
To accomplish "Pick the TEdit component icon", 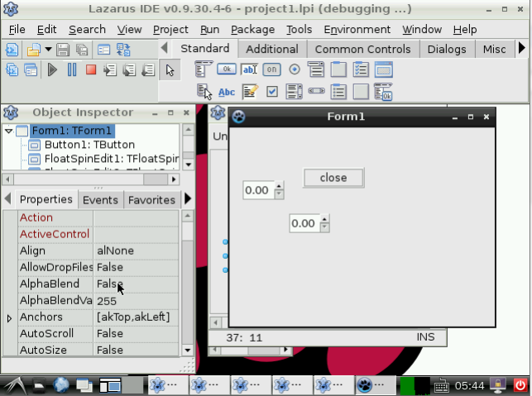I will click(249, 69).
